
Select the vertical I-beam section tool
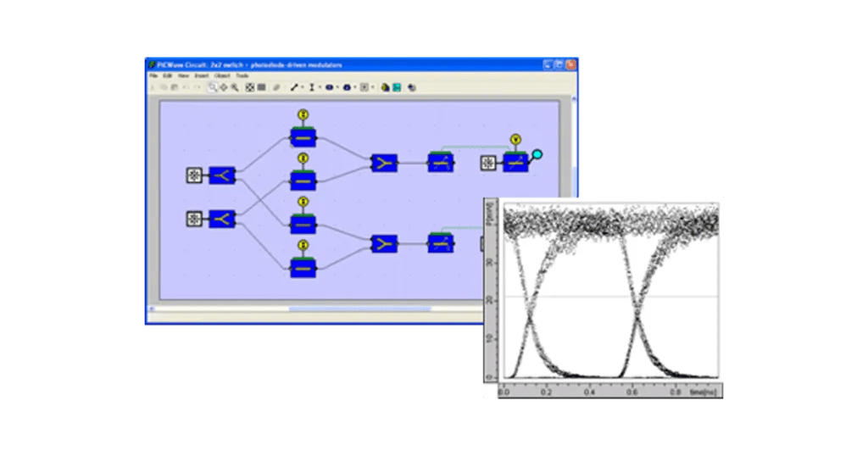click(x=312, y=87)
